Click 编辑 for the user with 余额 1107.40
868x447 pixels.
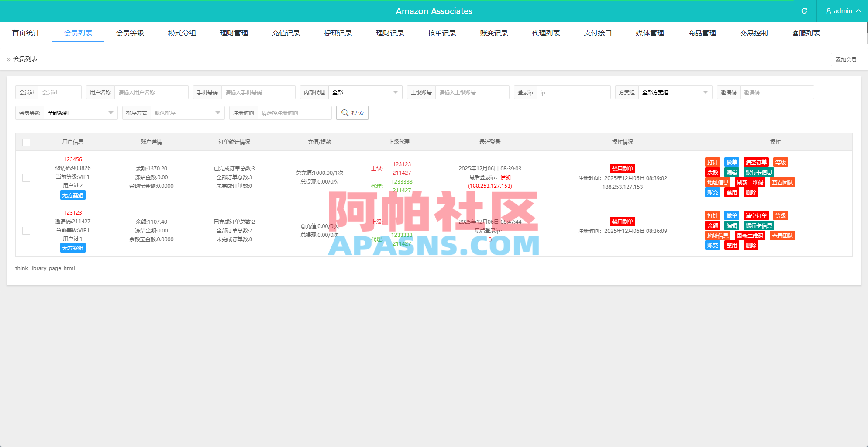[732, 226]
